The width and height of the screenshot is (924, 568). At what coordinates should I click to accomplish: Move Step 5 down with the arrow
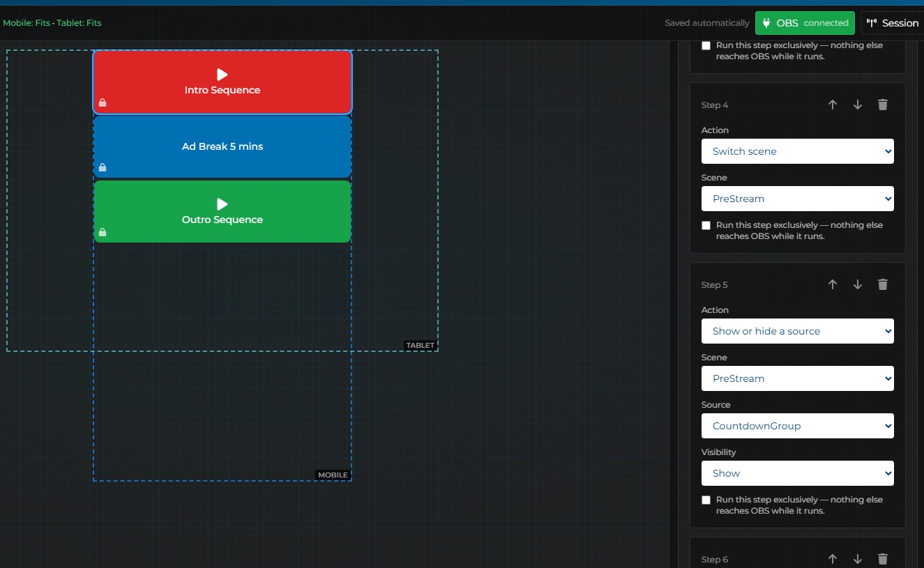858,284
